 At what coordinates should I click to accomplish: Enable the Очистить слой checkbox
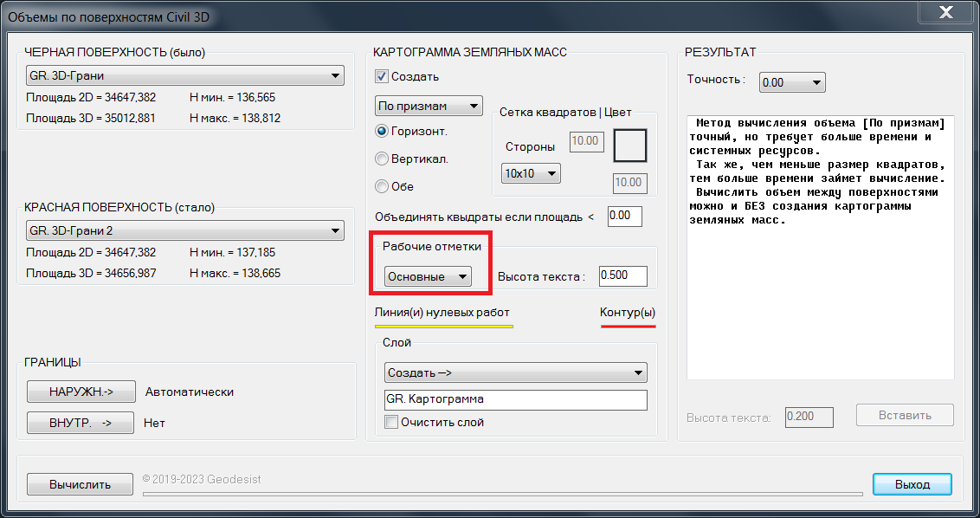point(392,423)
